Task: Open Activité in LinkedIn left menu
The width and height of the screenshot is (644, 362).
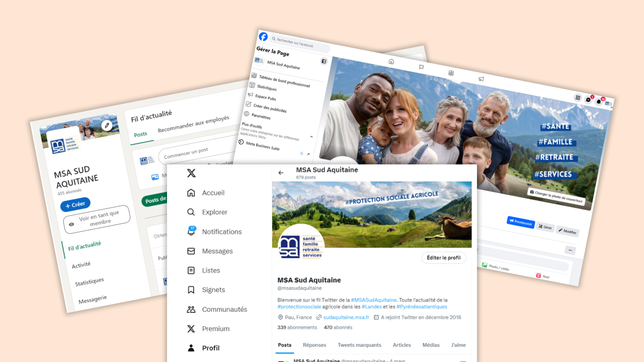Action: click(x=81, y=264)
